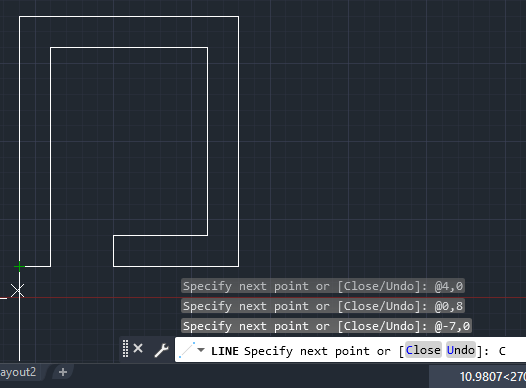This screenshot has width=526, height=388.
Task: Open command line customize wrench icon
Action: pos(161,350)
